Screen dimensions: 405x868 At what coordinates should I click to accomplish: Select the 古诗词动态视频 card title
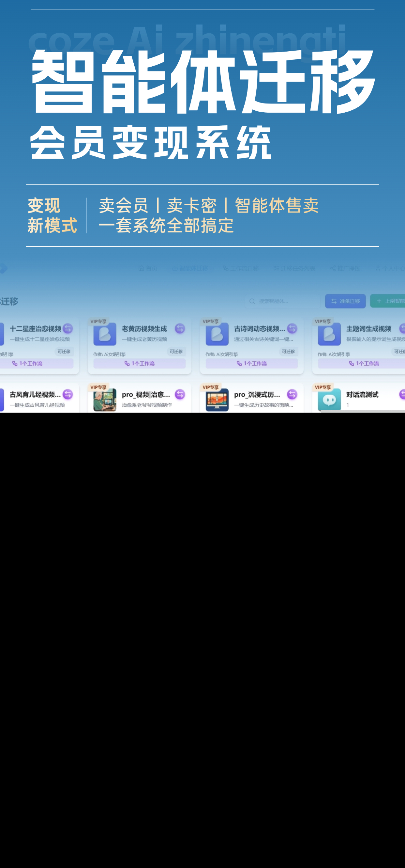click(x=260, y=328)
